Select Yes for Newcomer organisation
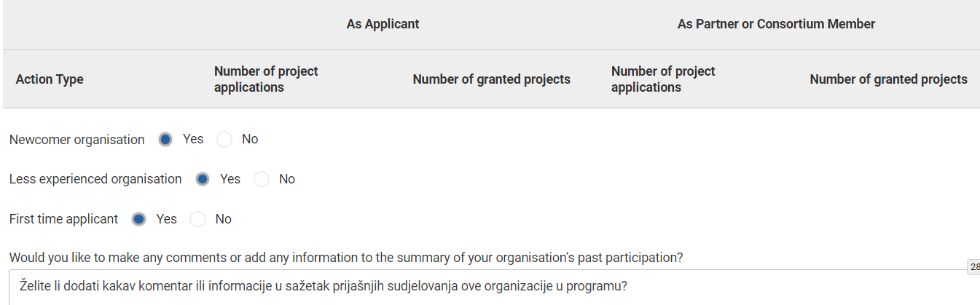Viewport: 980px width, 305px height. 165,139
